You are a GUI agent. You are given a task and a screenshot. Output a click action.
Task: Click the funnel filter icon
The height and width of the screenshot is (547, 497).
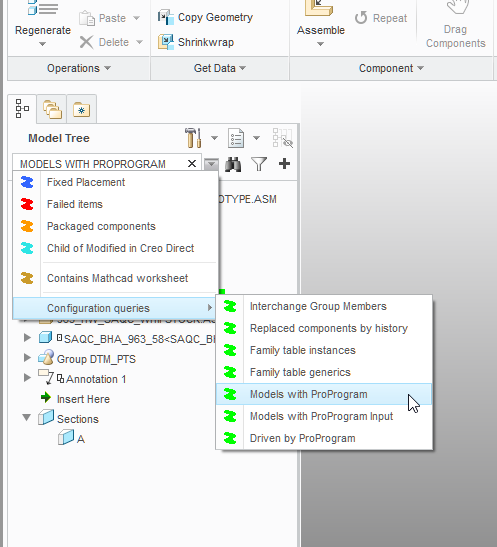point(259,164)
